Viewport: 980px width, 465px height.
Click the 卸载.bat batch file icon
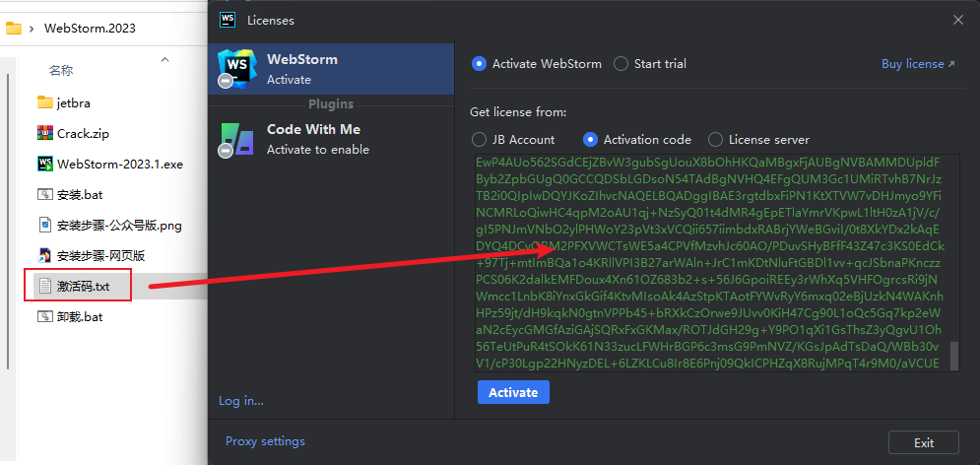(45, 316)
